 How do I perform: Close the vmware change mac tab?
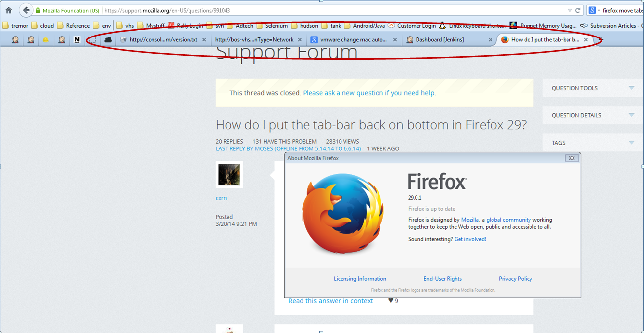(x=395, y=40)
